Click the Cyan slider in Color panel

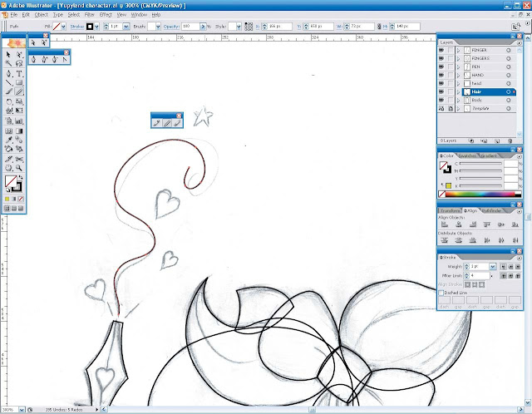480,164
